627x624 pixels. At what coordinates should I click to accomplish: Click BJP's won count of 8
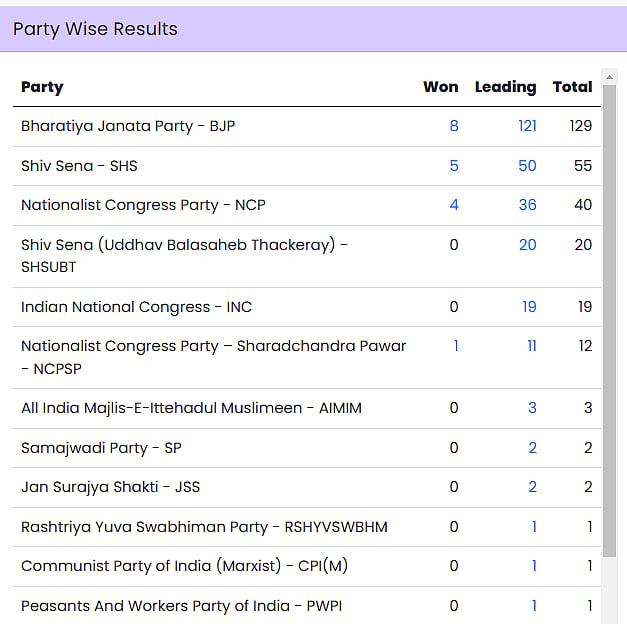coord(454,126)
